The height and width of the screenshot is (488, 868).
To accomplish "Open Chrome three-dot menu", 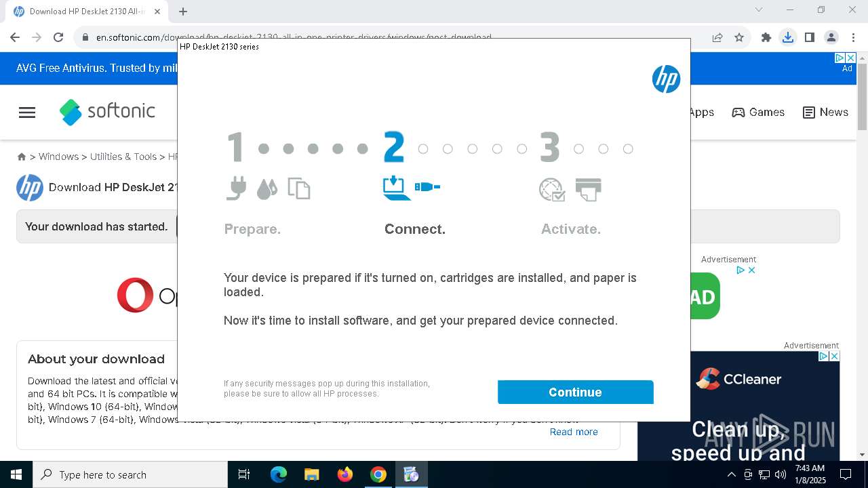I will pos(853,37).
